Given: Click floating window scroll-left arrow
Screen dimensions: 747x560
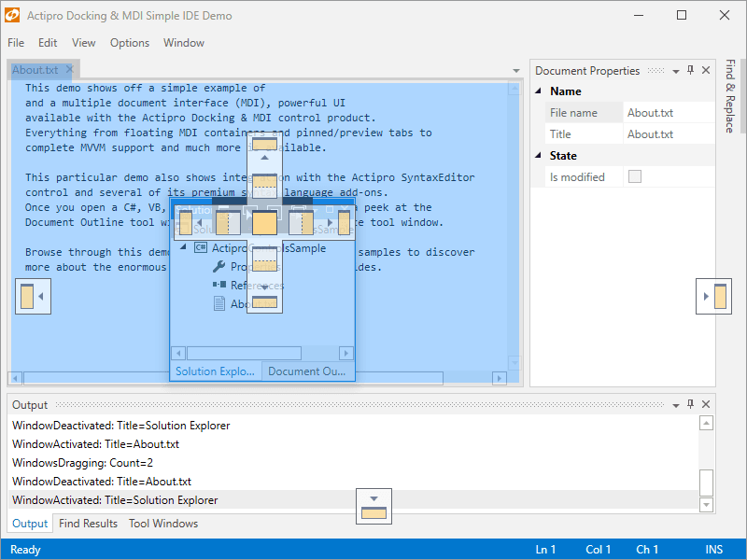Looking at the screenshot, I should coord(178,353).
